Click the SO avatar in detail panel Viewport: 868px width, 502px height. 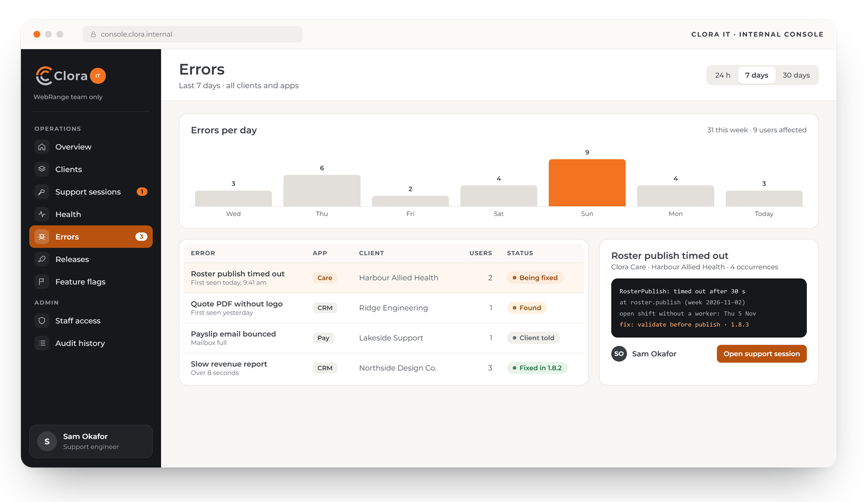tap(619, 354)
